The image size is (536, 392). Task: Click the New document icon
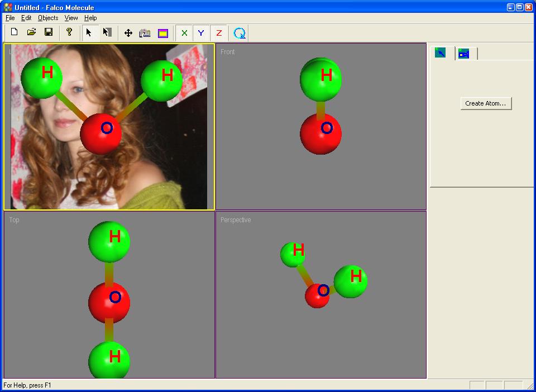click(14, 32)
